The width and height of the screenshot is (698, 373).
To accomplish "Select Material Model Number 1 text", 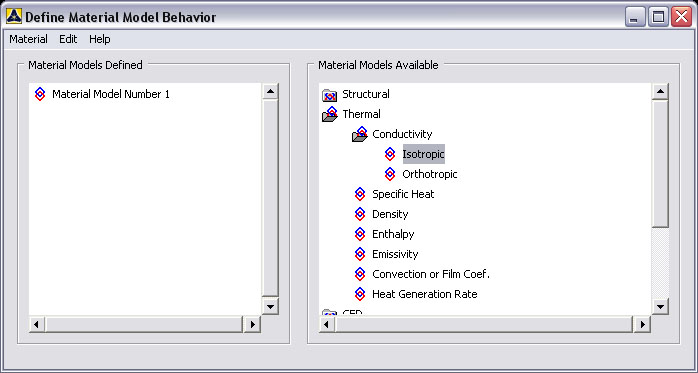I will [111, 94].
